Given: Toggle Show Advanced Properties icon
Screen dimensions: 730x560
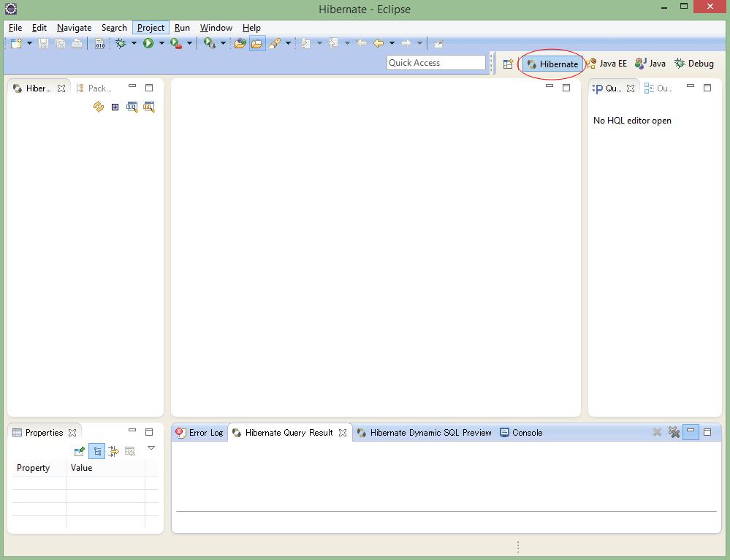Looking at the screenshot, I should tap(113, 451).
